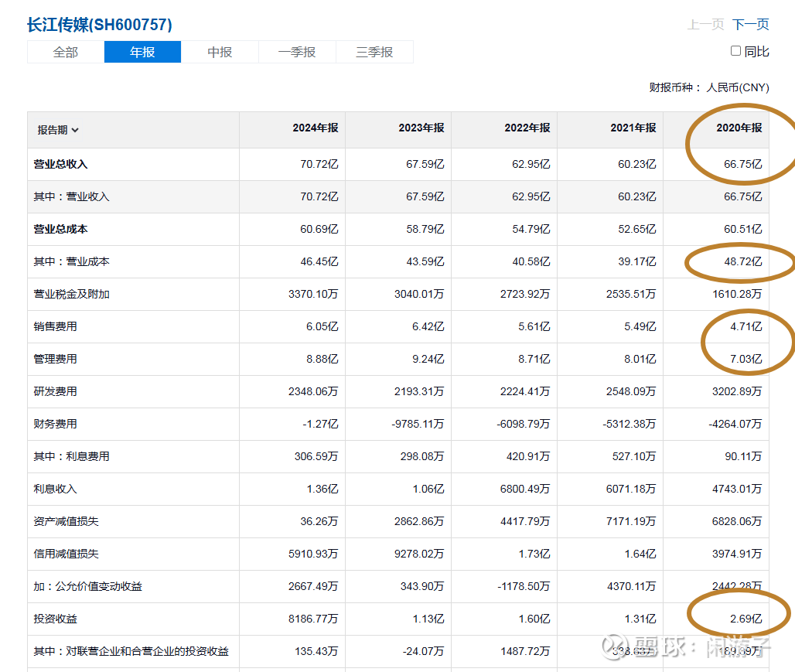Enable the 同比 checkbox
Viewport: 795px width, 672px height.
coord(735,51)
